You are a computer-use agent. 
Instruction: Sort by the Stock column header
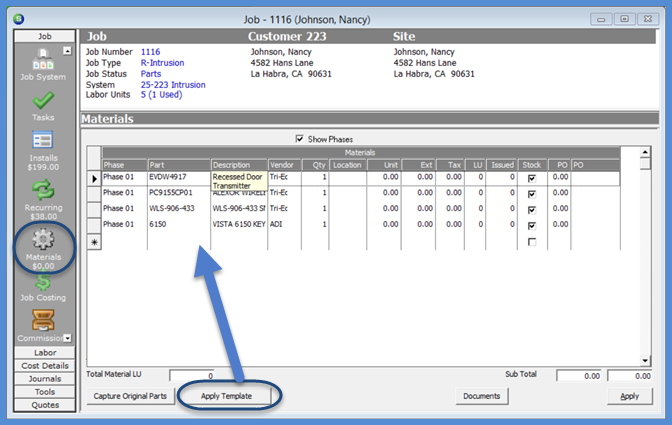click(532, 165)
